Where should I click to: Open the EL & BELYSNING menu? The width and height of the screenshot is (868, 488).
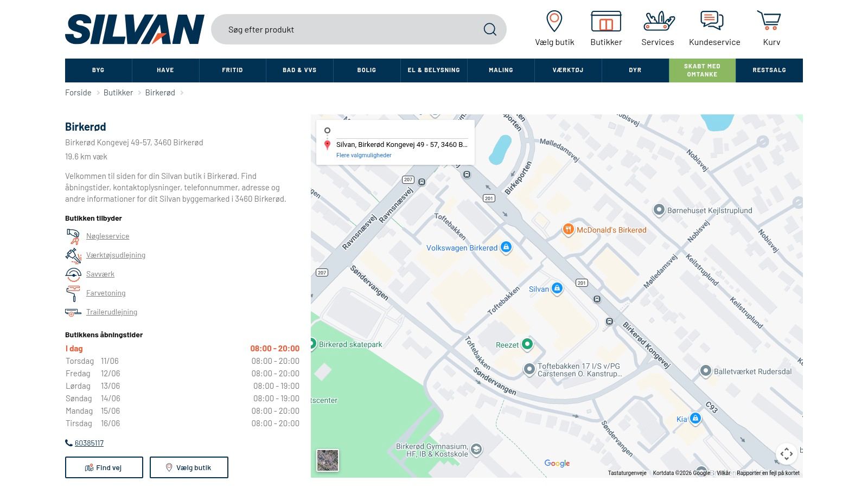click(434, 70)
